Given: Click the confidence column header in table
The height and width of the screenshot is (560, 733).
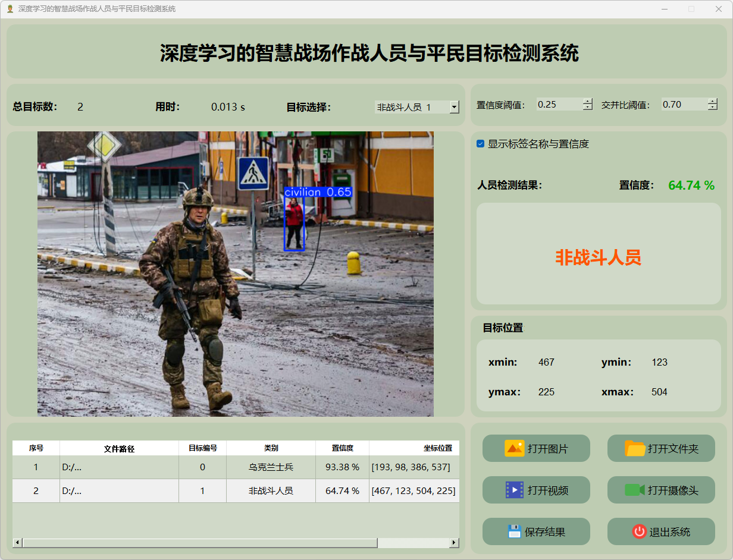Looking at the screenshot, I should pos(342,448).
